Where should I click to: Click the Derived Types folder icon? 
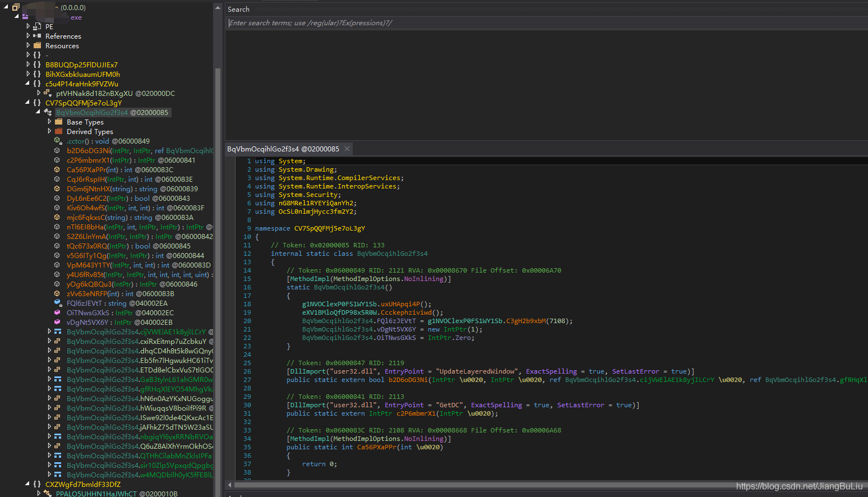58,131
